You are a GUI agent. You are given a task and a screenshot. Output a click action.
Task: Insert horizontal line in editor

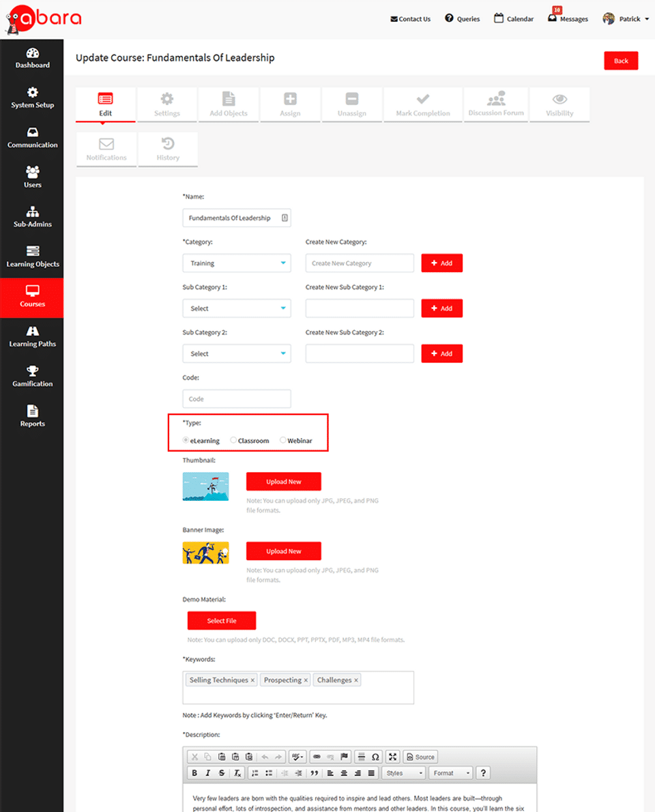(x=362, y=757)
